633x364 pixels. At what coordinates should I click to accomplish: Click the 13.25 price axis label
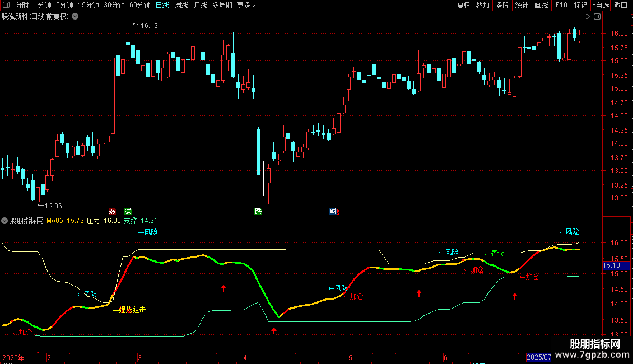(619, 185)
